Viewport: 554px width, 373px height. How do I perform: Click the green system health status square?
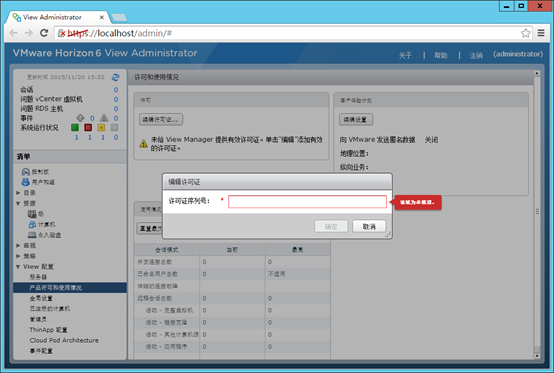[x=75, y=128]
